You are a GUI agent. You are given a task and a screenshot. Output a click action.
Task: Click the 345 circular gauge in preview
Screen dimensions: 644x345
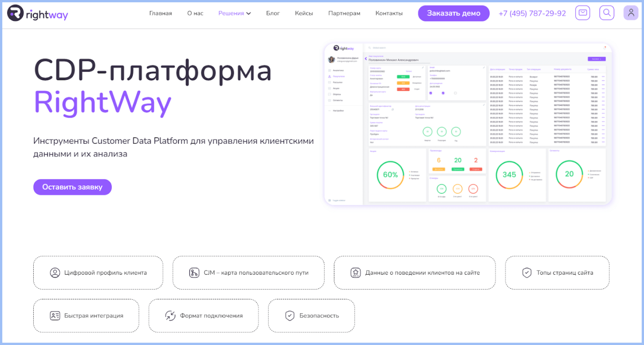point(509,175)
